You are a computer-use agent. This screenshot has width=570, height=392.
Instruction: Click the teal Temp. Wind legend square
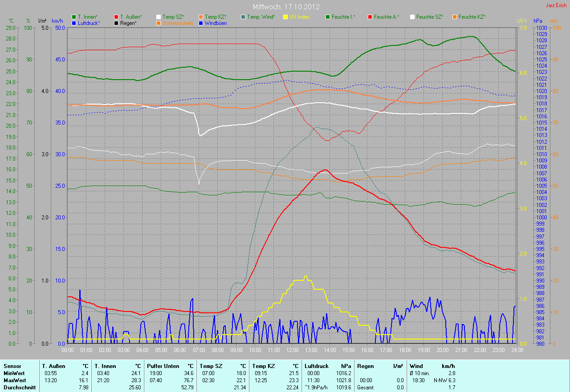pyautogui.click(x=243, y=17)
